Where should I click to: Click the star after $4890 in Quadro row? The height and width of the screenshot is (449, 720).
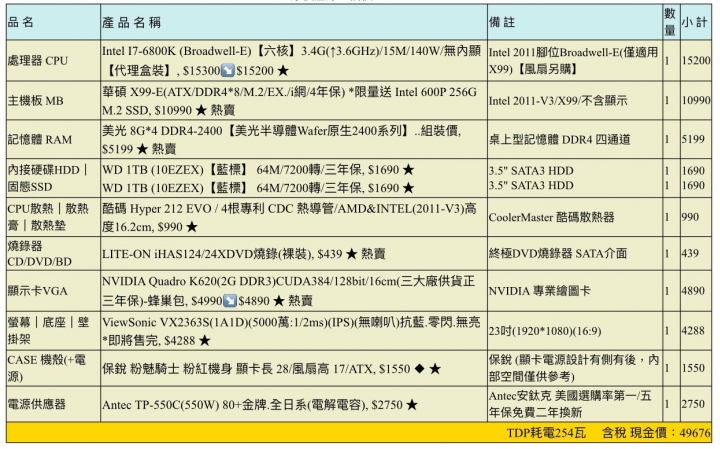click(279, 301)
